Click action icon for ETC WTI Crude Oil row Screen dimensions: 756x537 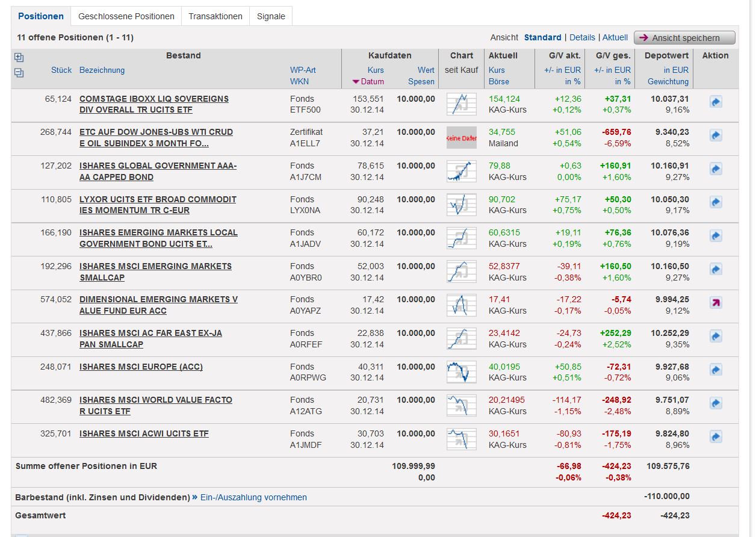(x=716, y=136)
